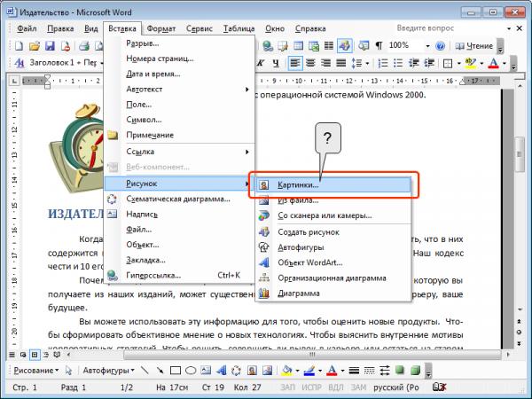Click the Line Spacing icon

357,63
